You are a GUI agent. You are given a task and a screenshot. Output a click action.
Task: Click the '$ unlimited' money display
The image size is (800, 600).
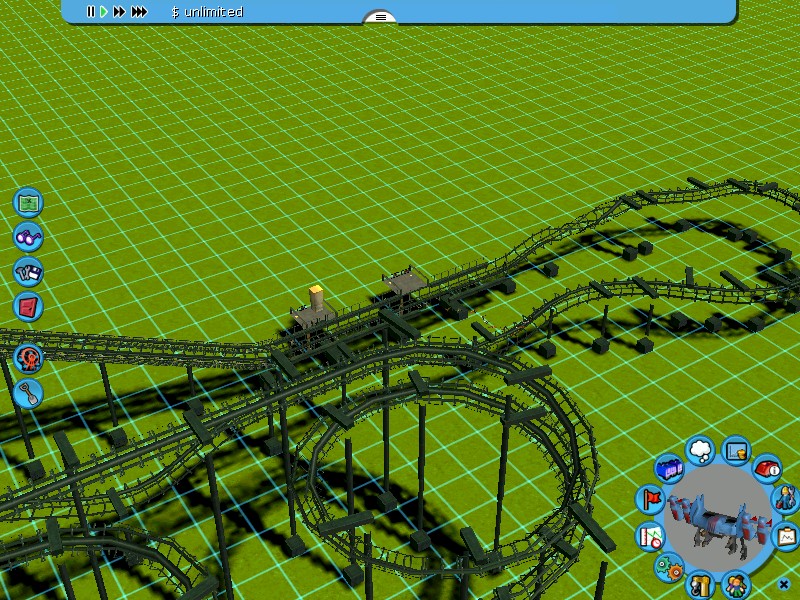click(x=207, y=12)
